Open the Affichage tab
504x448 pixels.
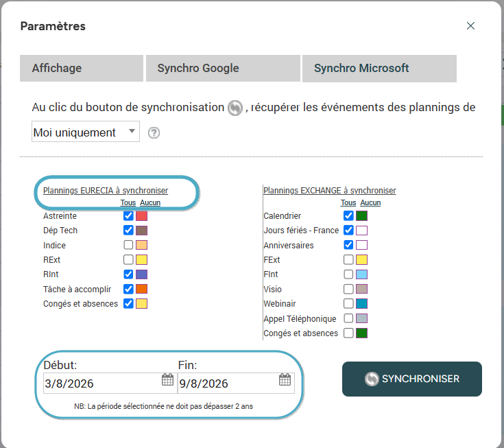click(x=82, y=68)
